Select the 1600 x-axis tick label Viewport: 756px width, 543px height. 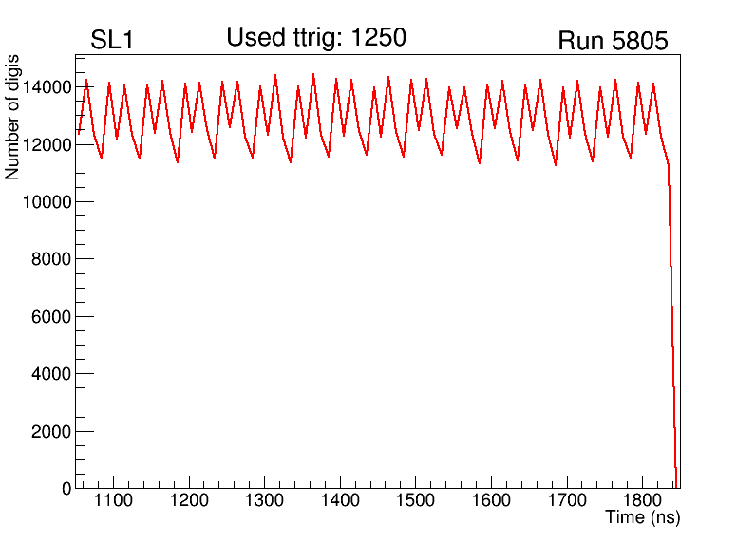[x=491, y=501]
